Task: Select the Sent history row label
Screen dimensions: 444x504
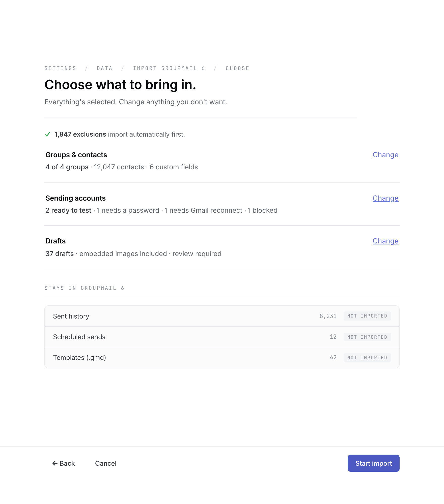Action: pyautogui.click(x=71, y=316)
